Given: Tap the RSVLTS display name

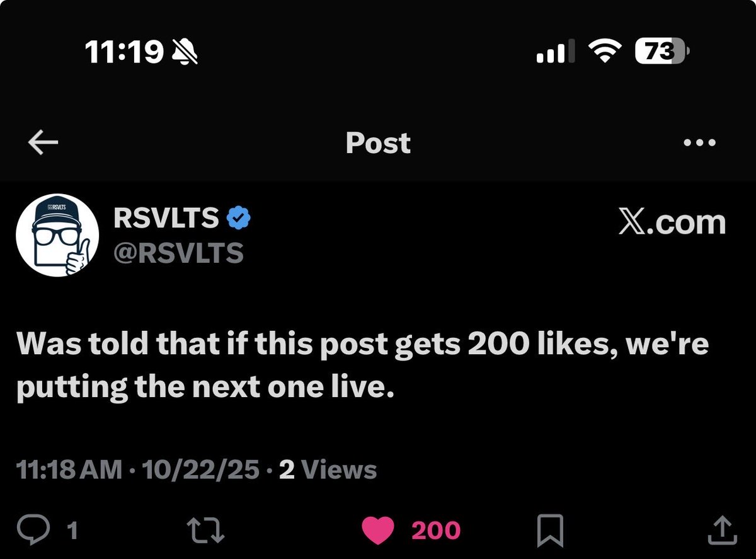Looking at the screenshot, I should point(166,218).
